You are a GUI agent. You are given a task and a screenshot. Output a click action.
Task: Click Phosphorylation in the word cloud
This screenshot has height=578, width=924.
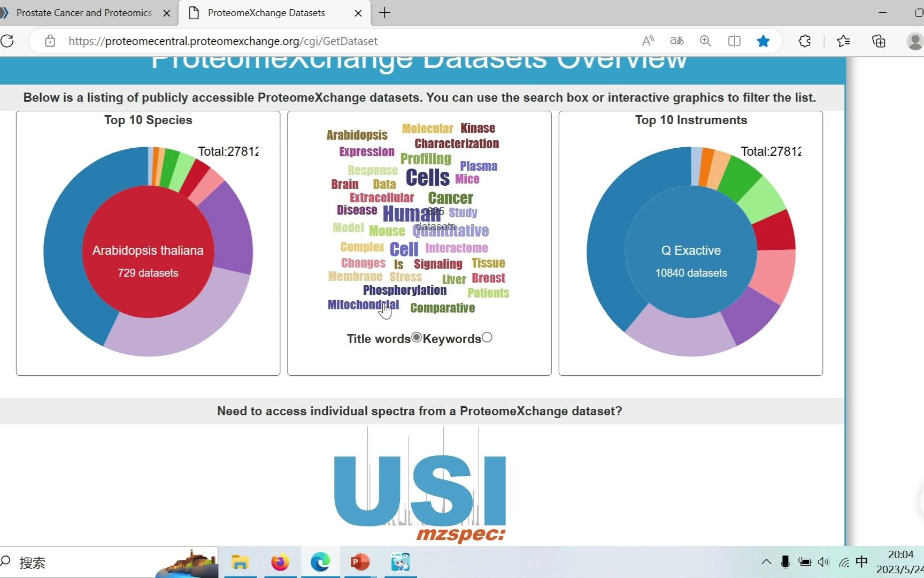[405, 290]
